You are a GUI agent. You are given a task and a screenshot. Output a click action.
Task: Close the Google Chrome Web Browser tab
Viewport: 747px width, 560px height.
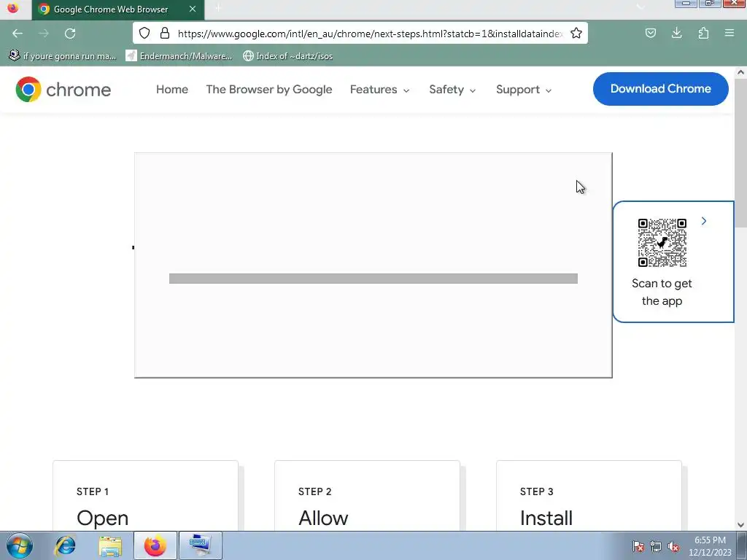point(193,9)
